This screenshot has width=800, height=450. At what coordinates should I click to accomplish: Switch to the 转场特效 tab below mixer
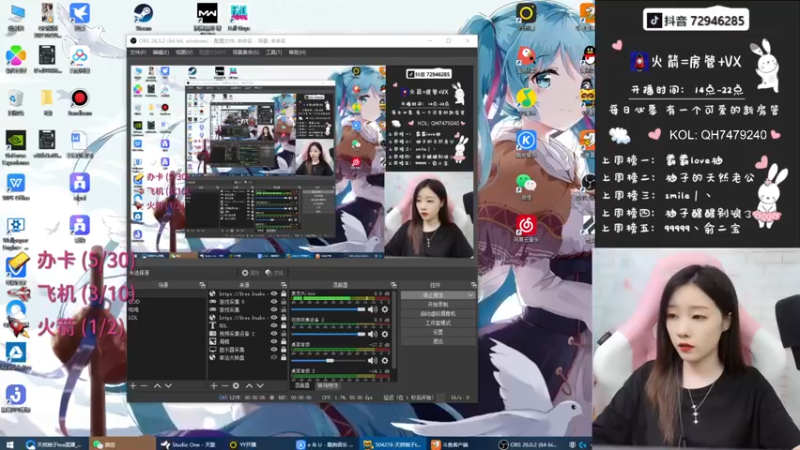click(328, 386)
